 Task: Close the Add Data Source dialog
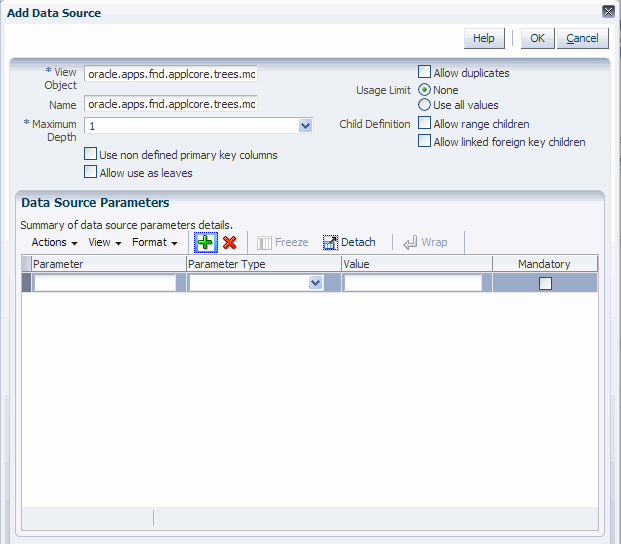(608, 11)
